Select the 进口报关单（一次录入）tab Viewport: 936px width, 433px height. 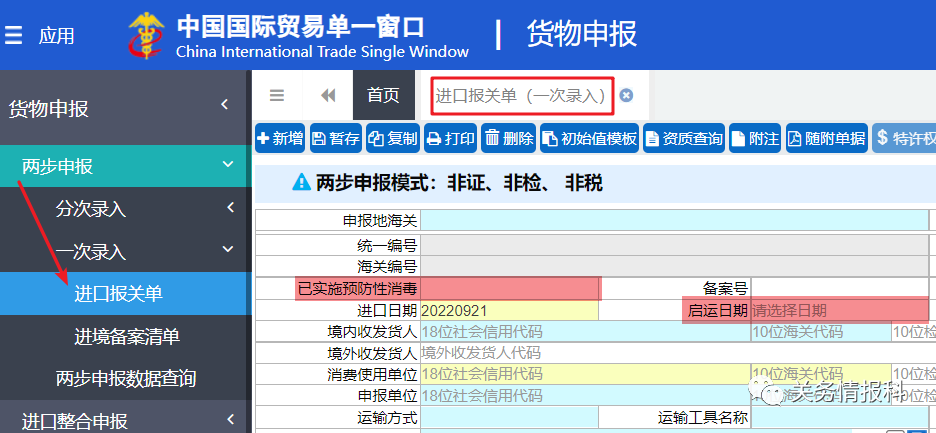[521, 96]
